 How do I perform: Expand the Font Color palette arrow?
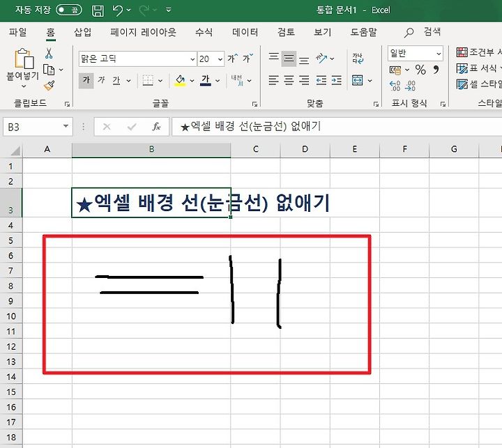218,81
